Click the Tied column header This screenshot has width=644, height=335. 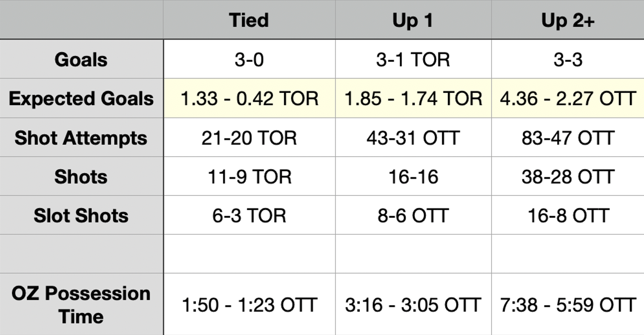(249, 20)
